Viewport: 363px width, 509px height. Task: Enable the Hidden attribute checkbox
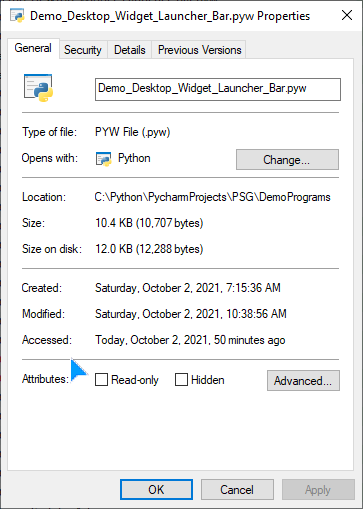point(181,379)
